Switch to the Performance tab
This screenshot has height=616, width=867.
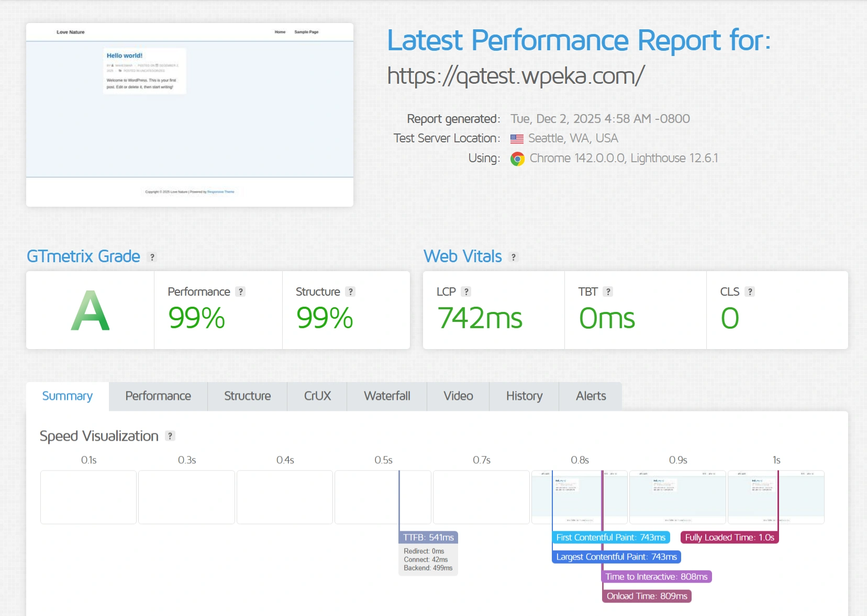[x=158, y=396]
